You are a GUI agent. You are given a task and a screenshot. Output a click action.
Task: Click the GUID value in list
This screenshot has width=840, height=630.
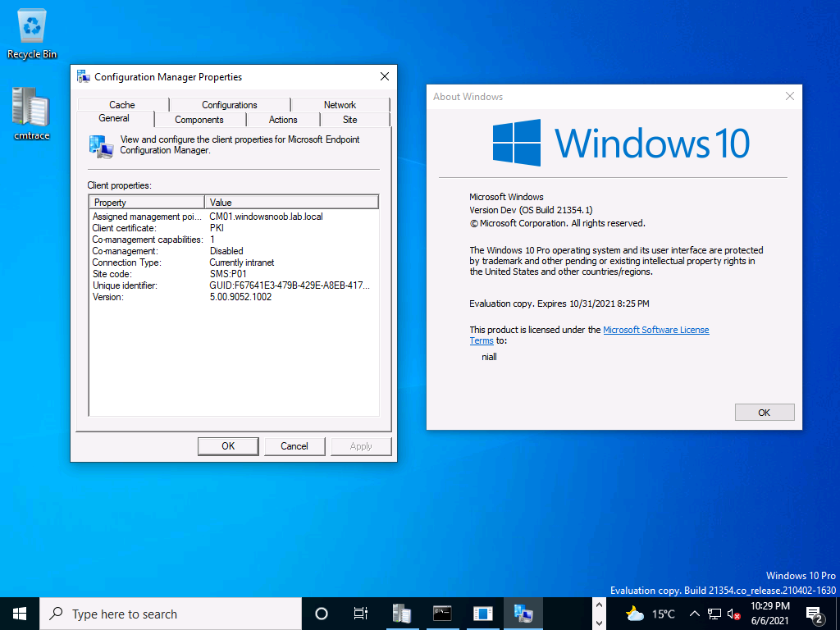click(x=290, y=285)
